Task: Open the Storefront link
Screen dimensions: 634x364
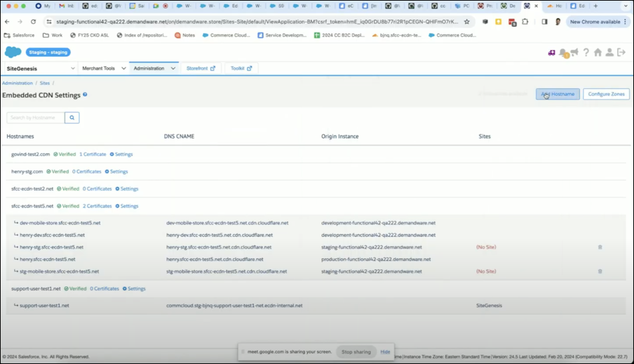Action: [x=201, y=68]
